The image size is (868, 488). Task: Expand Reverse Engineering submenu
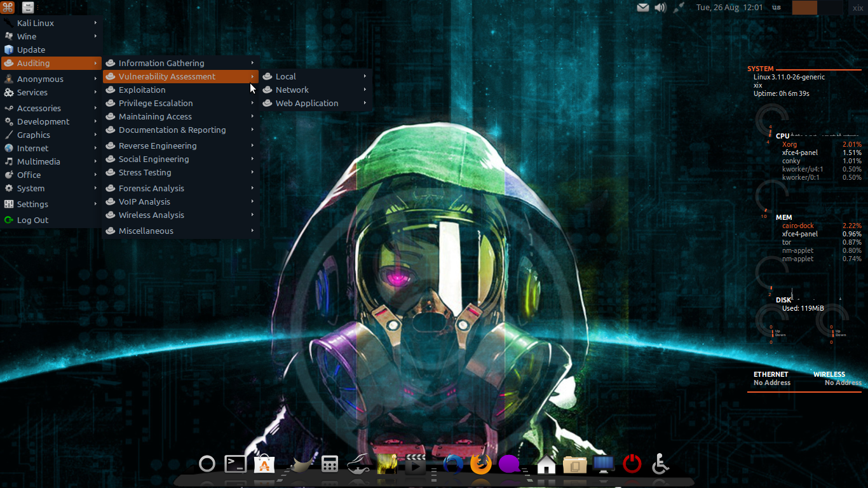point(180,146)
